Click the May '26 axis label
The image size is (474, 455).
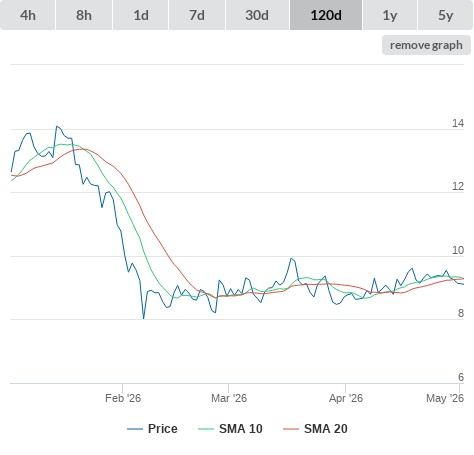click(x=445, y=398)
